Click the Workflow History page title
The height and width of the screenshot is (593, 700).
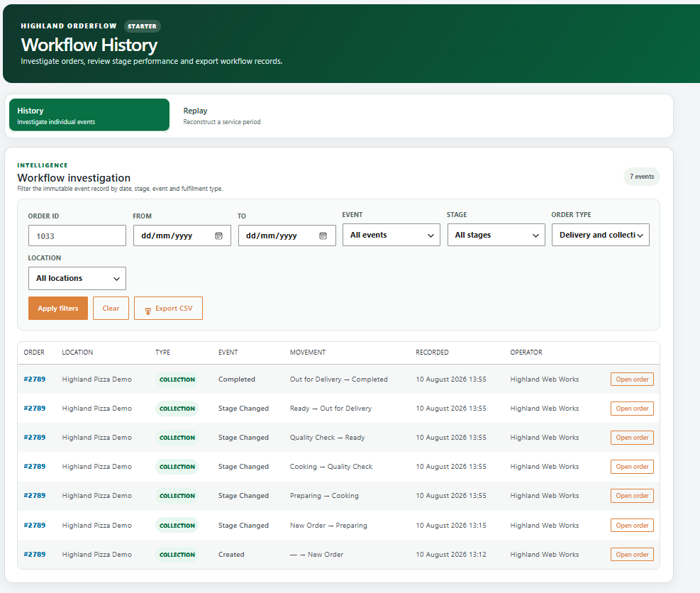89,45
